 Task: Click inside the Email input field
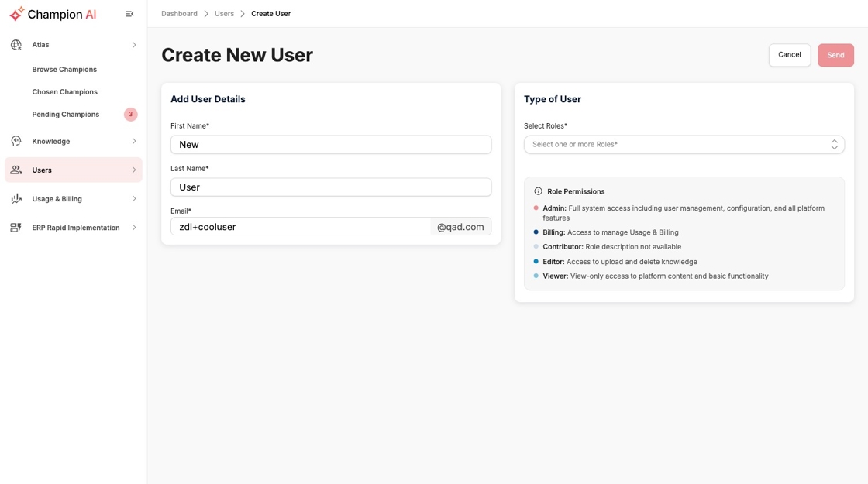tap(301, 226)
